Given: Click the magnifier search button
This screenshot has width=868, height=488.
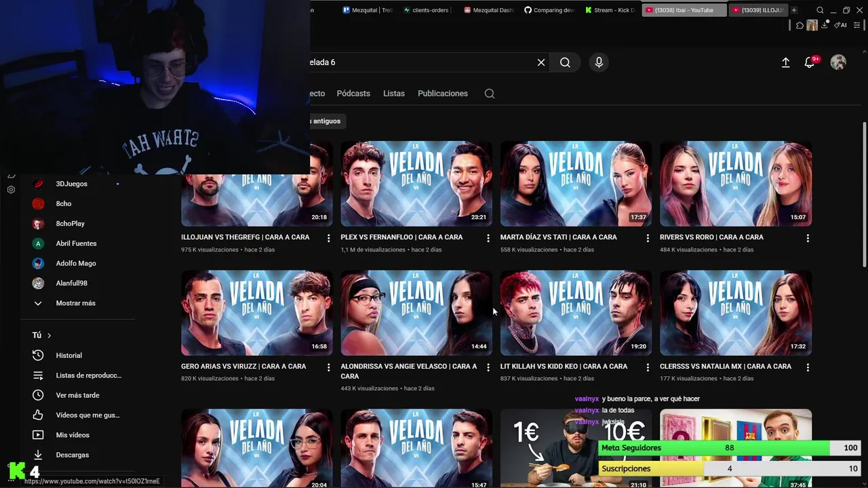Looking at the screenshot, I should (x=565, y=62).
